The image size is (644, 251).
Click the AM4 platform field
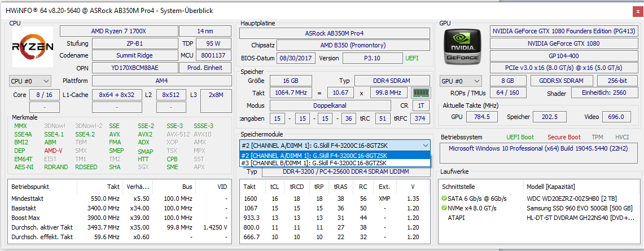click(162, 81)
